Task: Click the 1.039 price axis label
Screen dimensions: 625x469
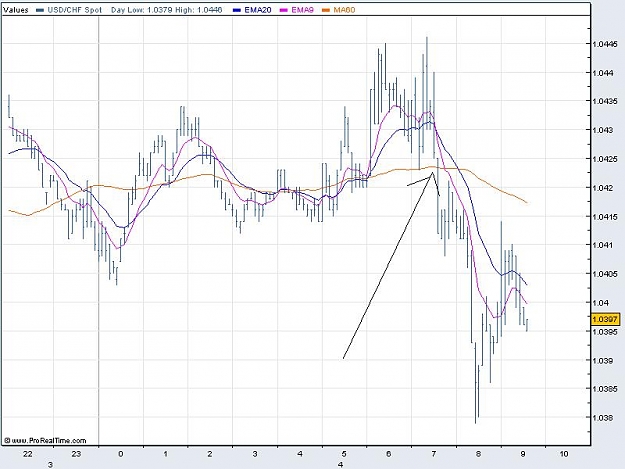Action: click(603, 361)
